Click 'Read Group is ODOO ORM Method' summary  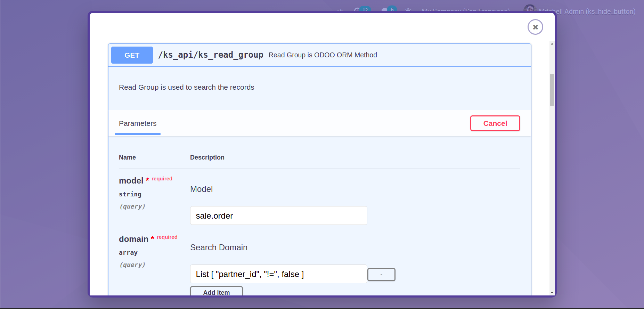click(323, 55)
